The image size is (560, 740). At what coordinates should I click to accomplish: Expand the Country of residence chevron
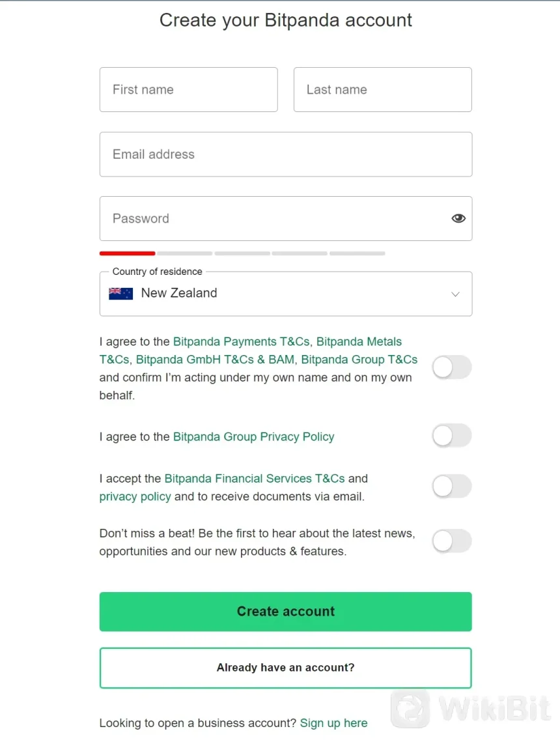455,294
